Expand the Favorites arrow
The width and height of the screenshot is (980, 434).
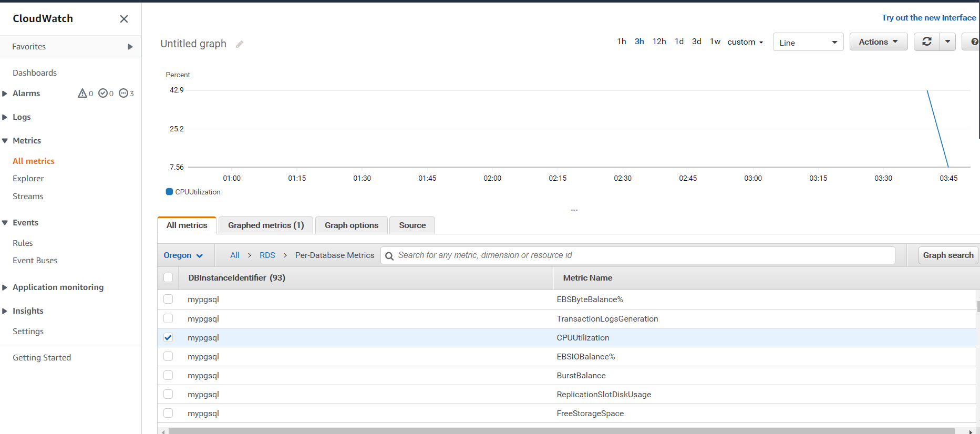(x=130, y=47)
